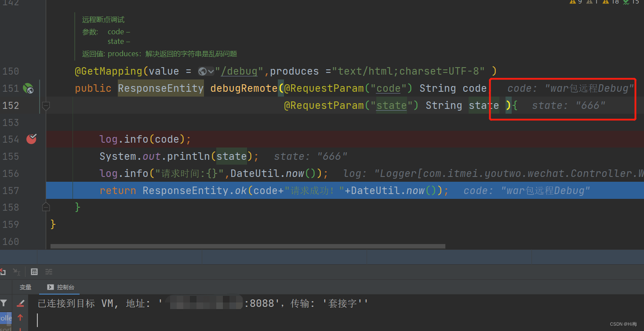Click the debugRemote method name

tap(244, 88)
